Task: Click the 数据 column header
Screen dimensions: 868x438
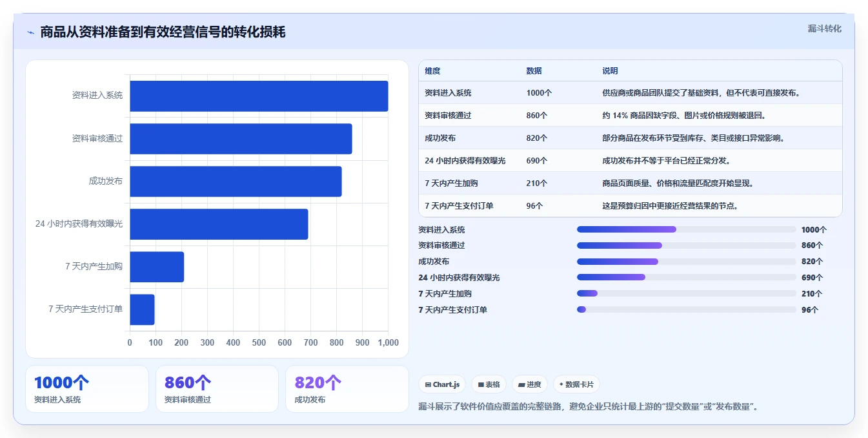Action: tap(534, 70)
